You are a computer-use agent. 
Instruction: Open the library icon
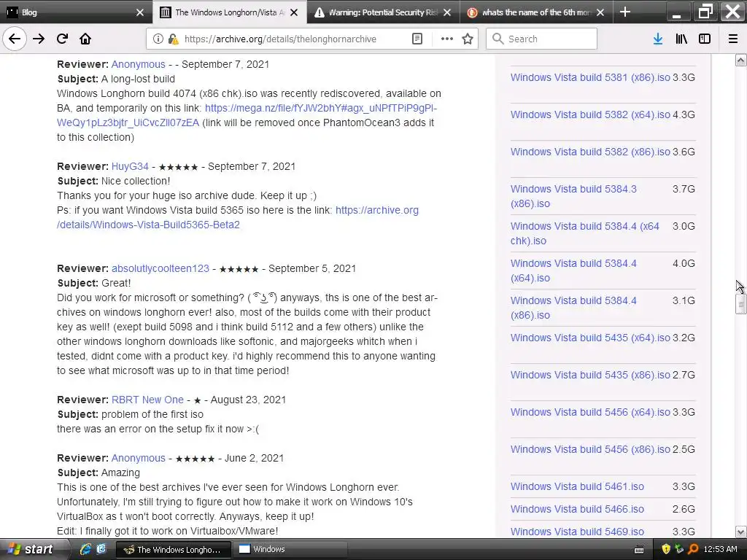tap(681, 39)
